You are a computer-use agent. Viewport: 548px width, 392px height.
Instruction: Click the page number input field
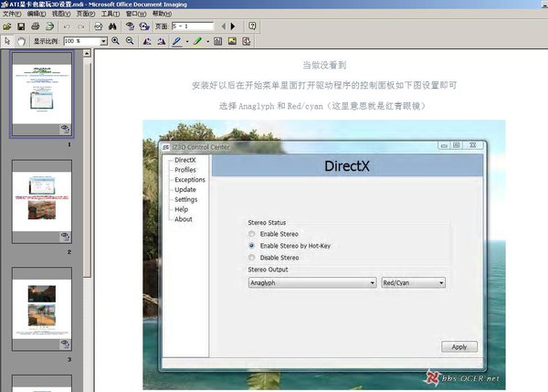tap(193, 26)
